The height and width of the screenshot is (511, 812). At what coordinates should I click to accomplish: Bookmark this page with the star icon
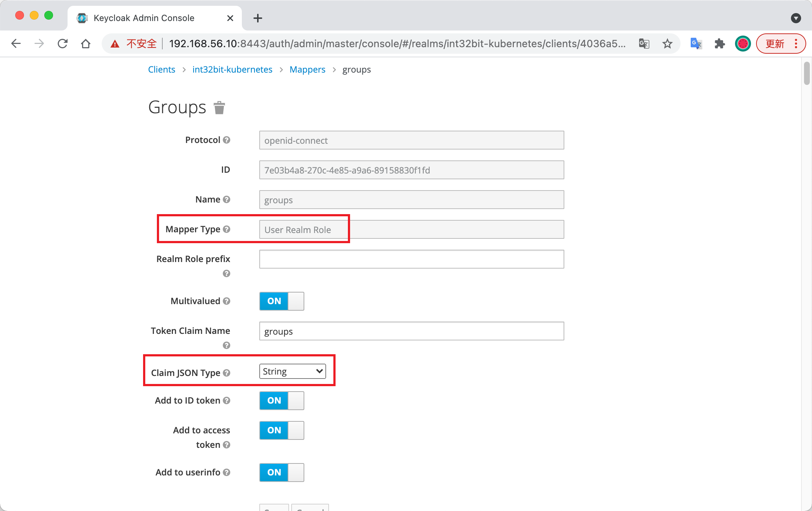(x=667, y=44)
